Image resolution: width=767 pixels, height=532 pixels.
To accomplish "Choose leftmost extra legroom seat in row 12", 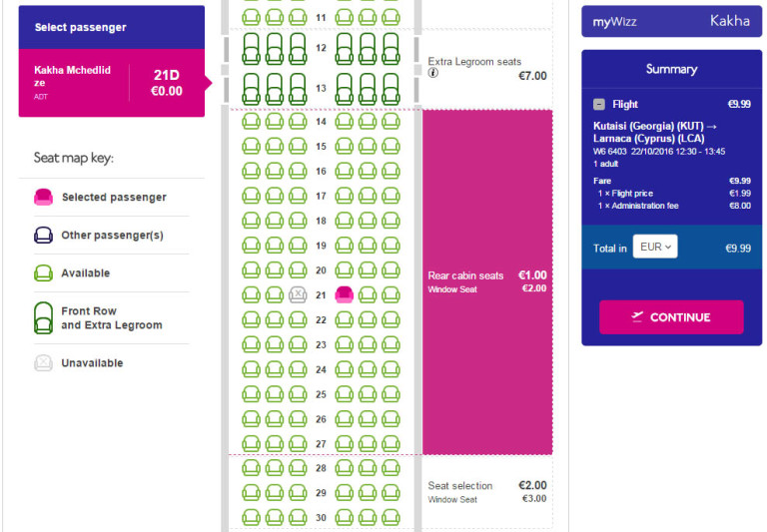I will click(251, 49).
